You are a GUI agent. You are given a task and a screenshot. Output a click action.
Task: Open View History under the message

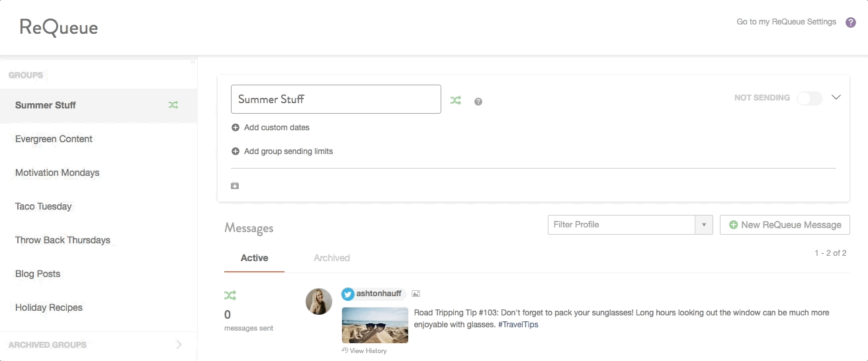click(x=365, y=350)
